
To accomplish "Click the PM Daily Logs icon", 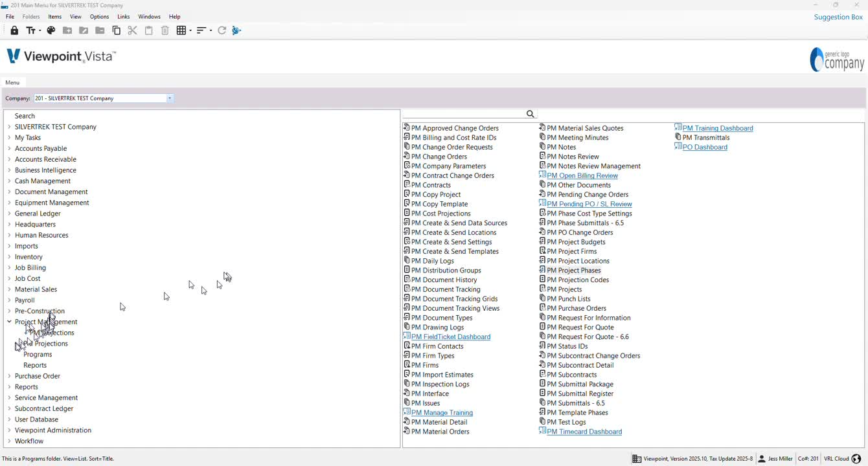I will click(x=407, y=260).
